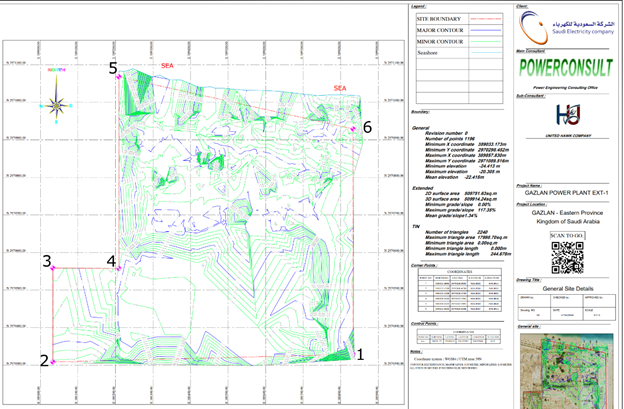
Task: Click the United Hawk Company logo
Action: (568, 115)
